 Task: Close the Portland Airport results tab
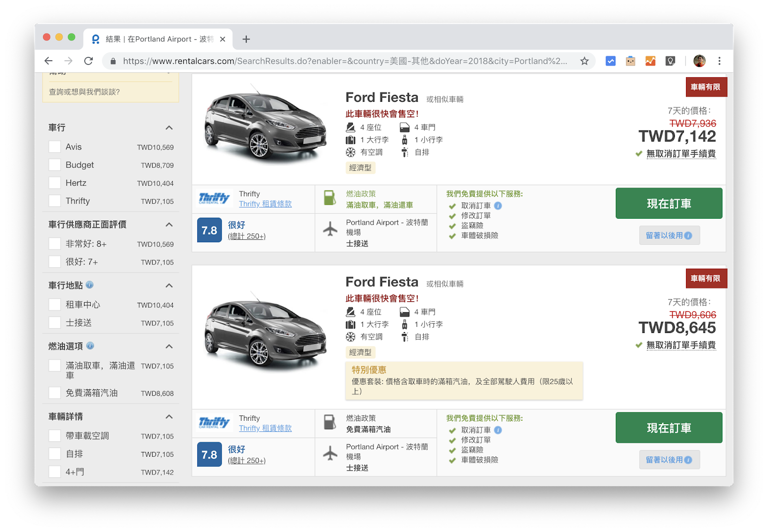coord(223,39)
